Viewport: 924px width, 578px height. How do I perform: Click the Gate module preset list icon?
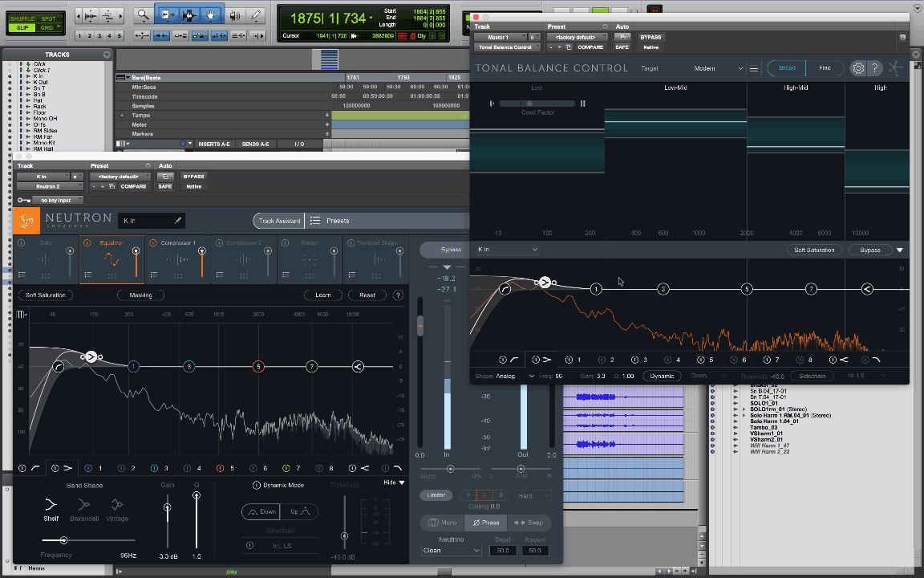pos(22,275)
